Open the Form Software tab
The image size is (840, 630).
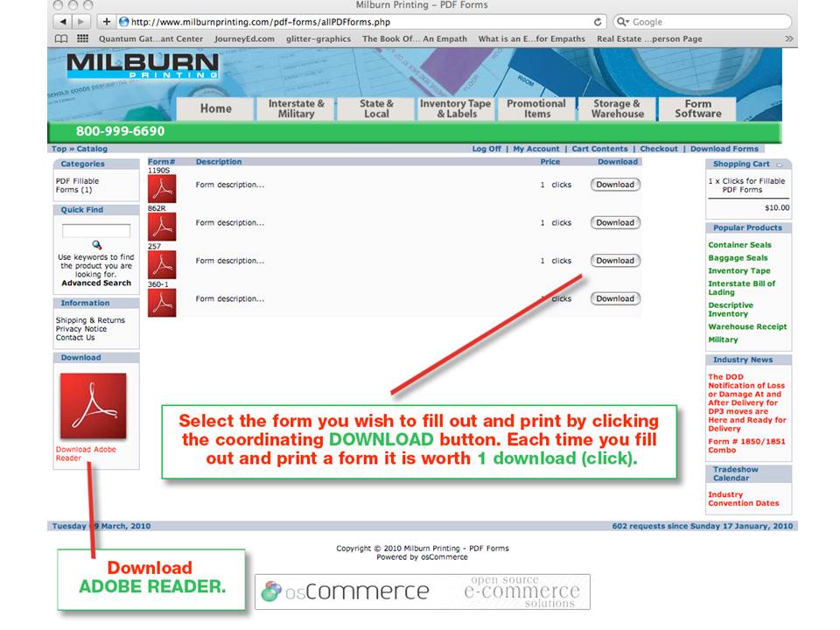(698, 108)
